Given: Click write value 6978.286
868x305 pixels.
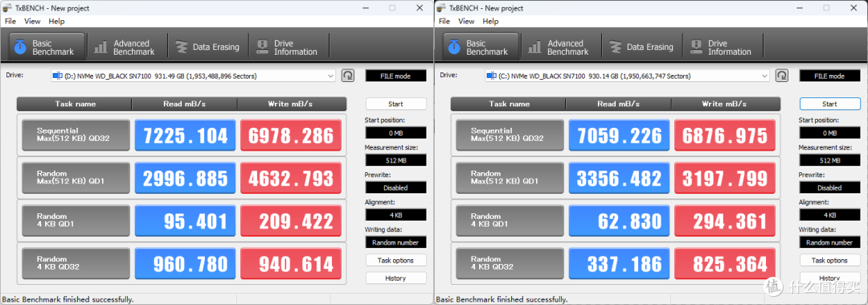Looking at the screenshot, I should (x=291, y=134).
